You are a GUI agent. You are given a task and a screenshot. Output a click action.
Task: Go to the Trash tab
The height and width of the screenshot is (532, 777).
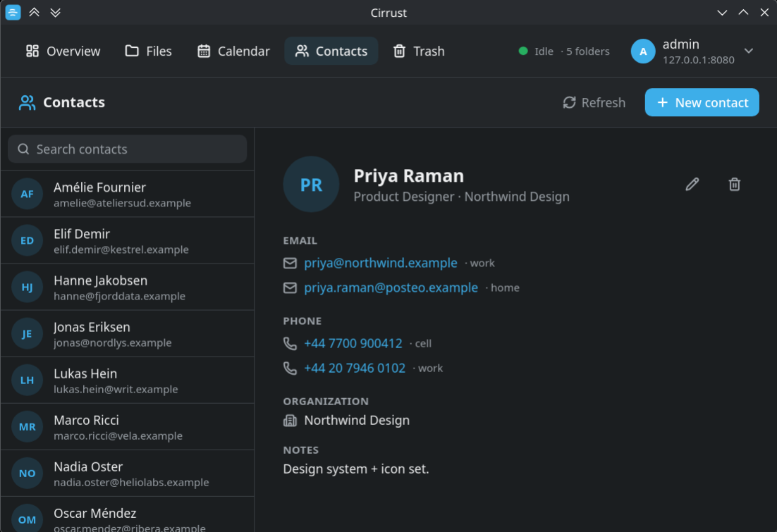point(419,51)
